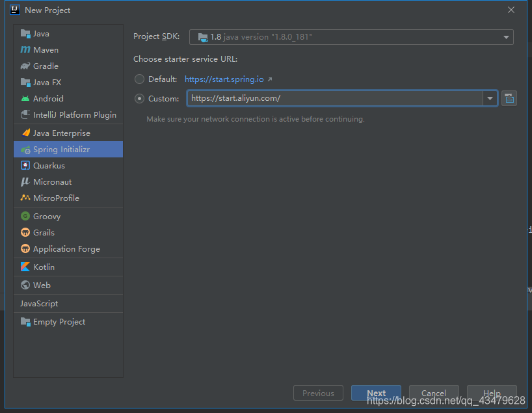This screenshot has height=413, width=532.
Task: Click the Gradle elephant icon
Action: pos(25,66)
